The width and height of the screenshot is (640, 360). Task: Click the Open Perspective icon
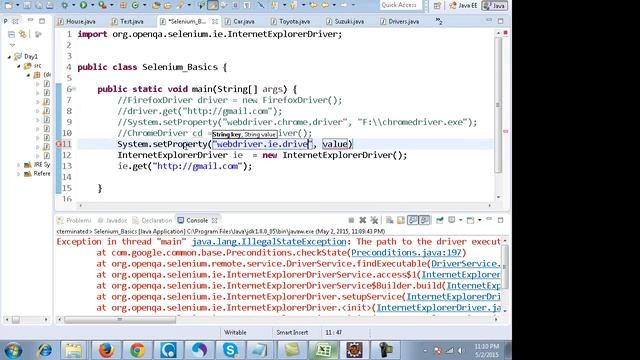437,5
